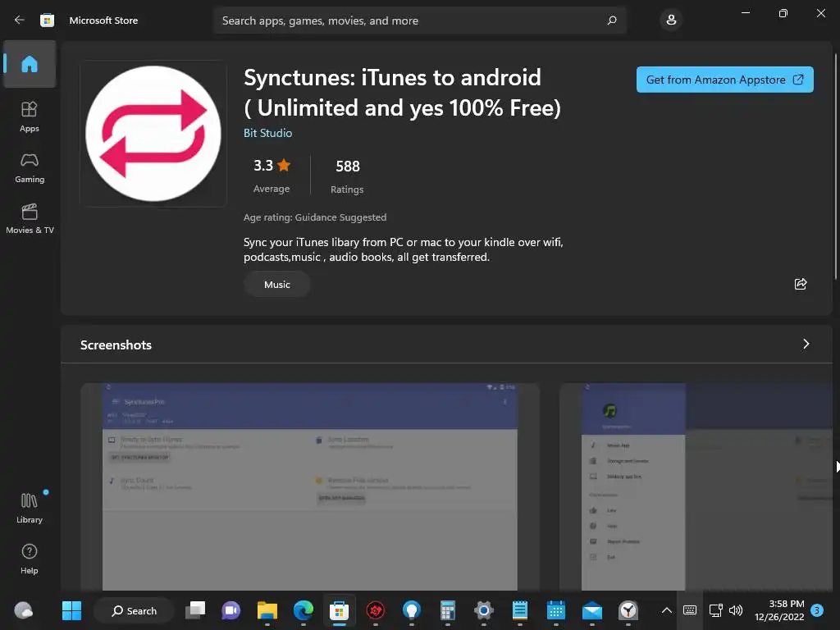Screen dimensions: 840x630
Task: Open the weather widget on taskbar
Action: [24, 610]
